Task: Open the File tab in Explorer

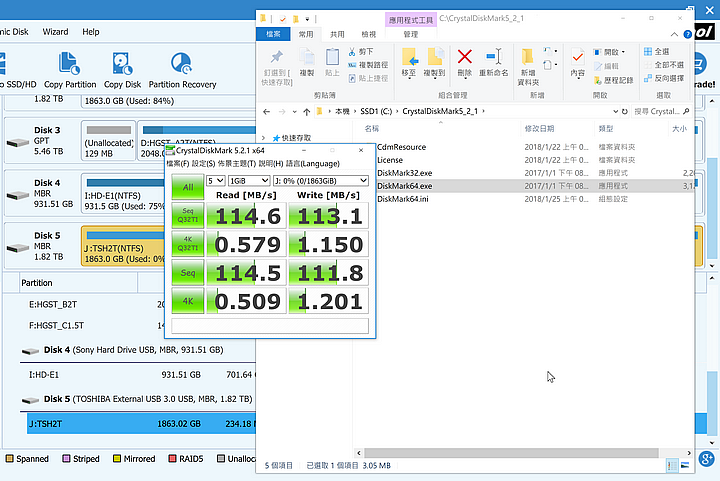Action: click(273, 34)
